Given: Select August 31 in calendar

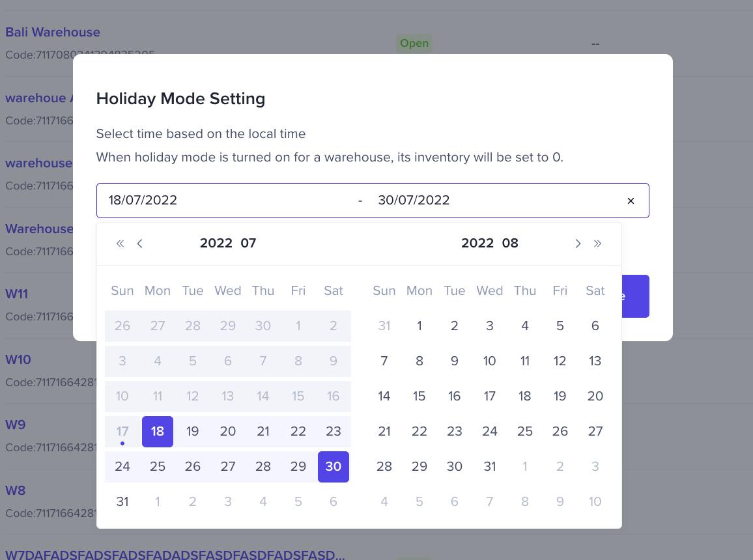Looking at the screenshot, I should pos(490,467).
